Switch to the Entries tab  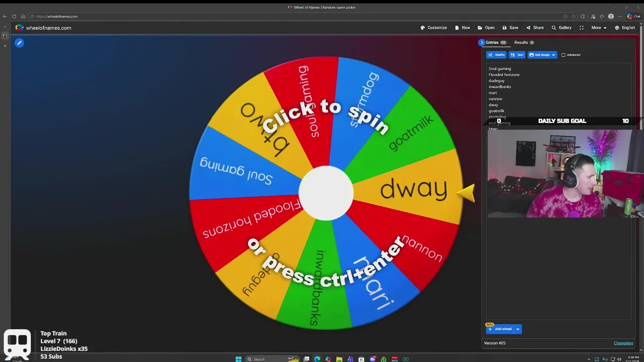(496, 42)
